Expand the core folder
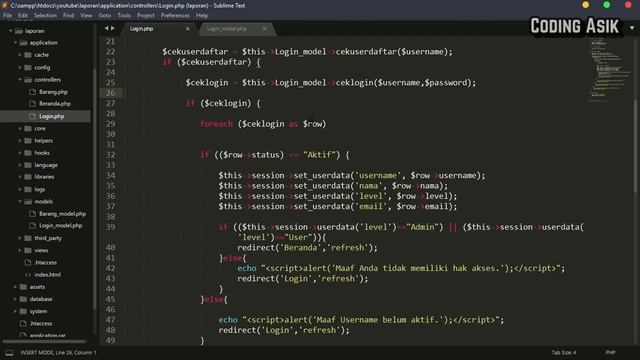The image size is (640, 360). 20,128
